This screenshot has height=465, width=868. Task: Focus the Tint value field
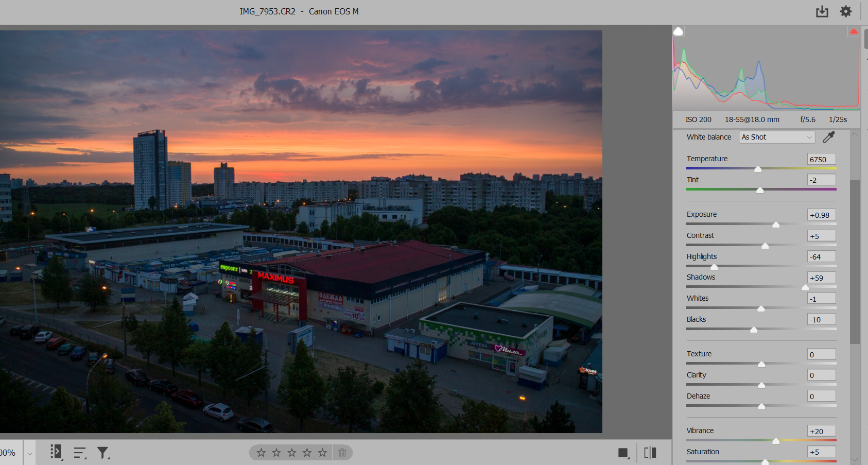822,180
